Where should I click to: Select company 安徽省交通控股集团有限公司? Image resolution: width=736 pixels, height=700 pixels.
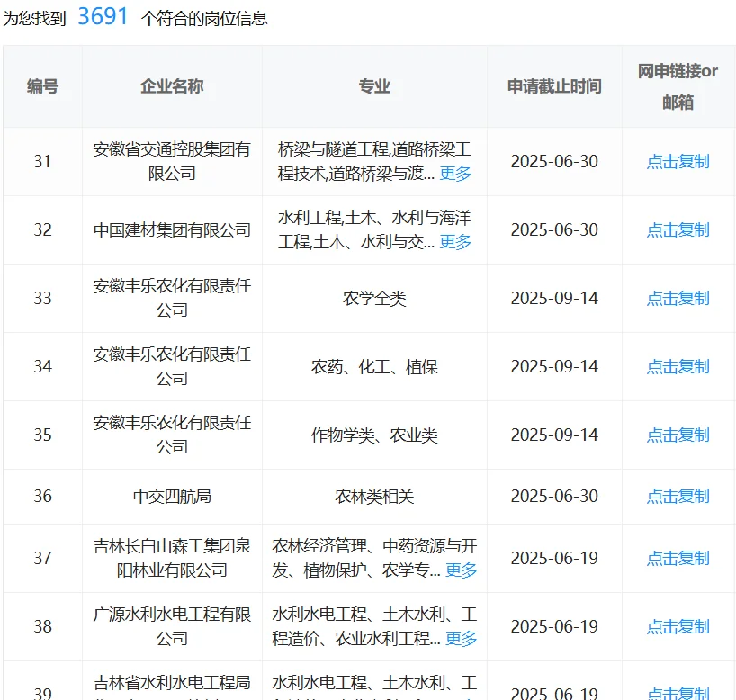(x=172, y=161)
